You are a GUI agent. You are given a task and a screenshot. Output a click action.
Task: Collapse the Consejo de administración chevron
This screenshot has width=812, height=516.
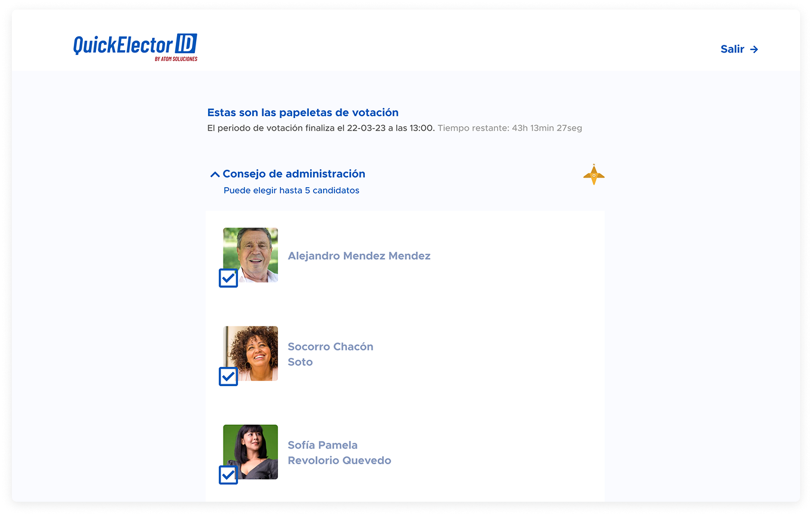pos(215,175)
